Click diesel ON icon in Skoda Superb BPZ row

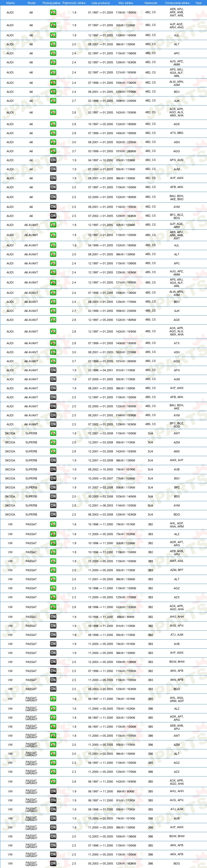53,488
